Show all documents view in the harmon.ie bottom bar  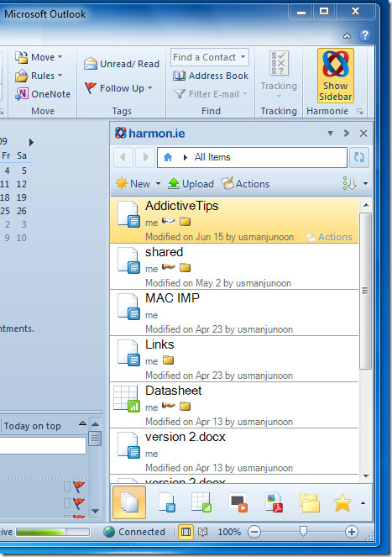129,502
